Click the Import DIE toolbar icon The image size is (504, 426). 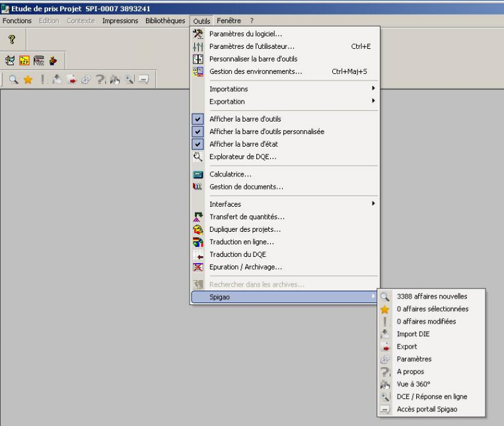coord(57,79)
